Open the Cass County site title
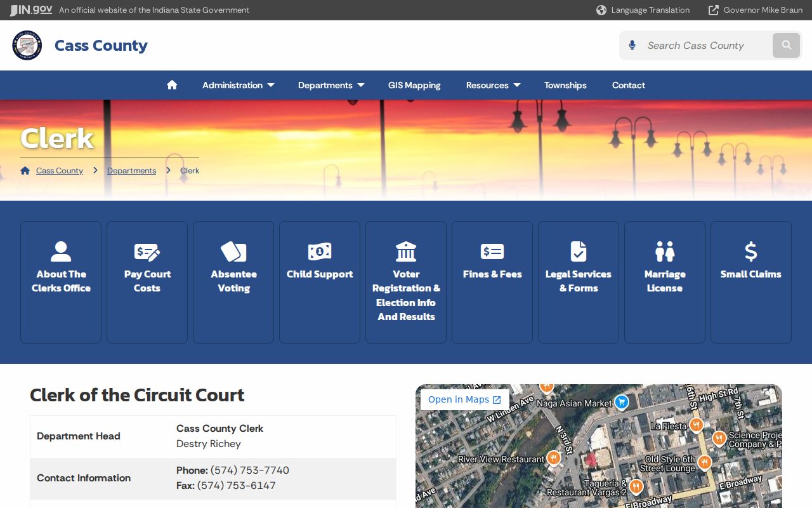Screen dimensions: 812x508 (x=101, y=45)
